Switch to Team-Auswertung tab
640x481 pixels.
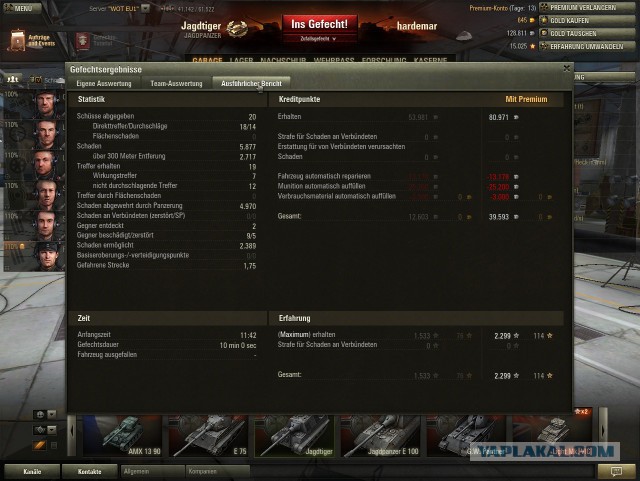176,83
